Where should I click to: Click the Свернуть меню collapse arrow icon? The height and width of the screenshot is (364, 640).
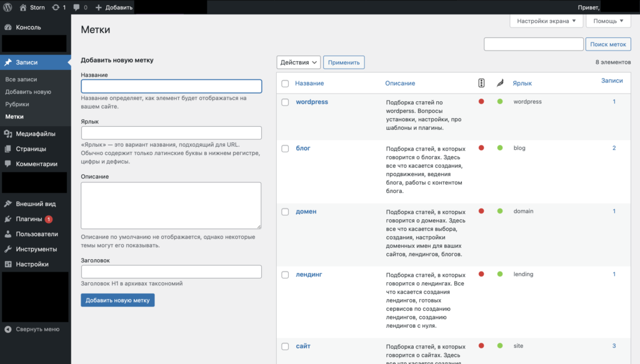(x=7, y=330)
